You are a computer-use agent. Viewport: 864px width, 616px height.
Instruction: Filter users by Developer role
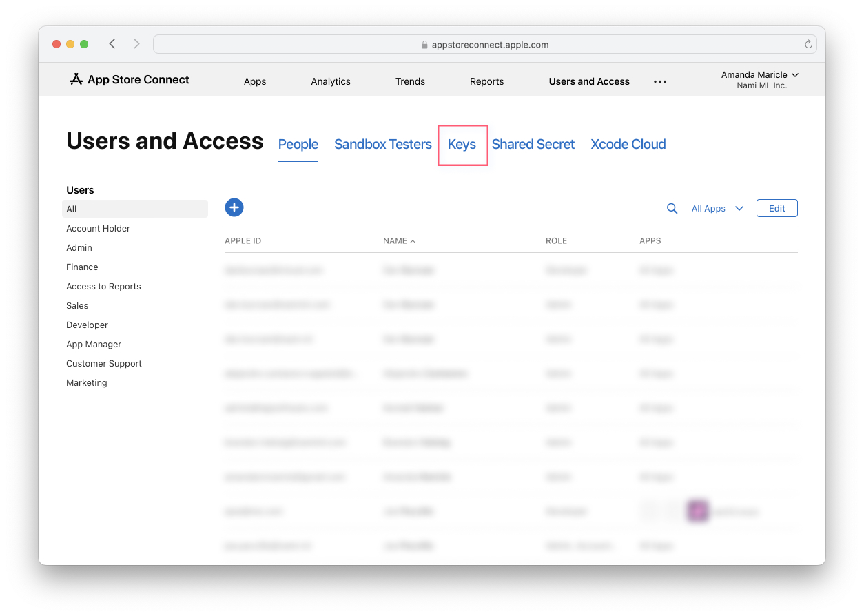click(x=87, y=325)
